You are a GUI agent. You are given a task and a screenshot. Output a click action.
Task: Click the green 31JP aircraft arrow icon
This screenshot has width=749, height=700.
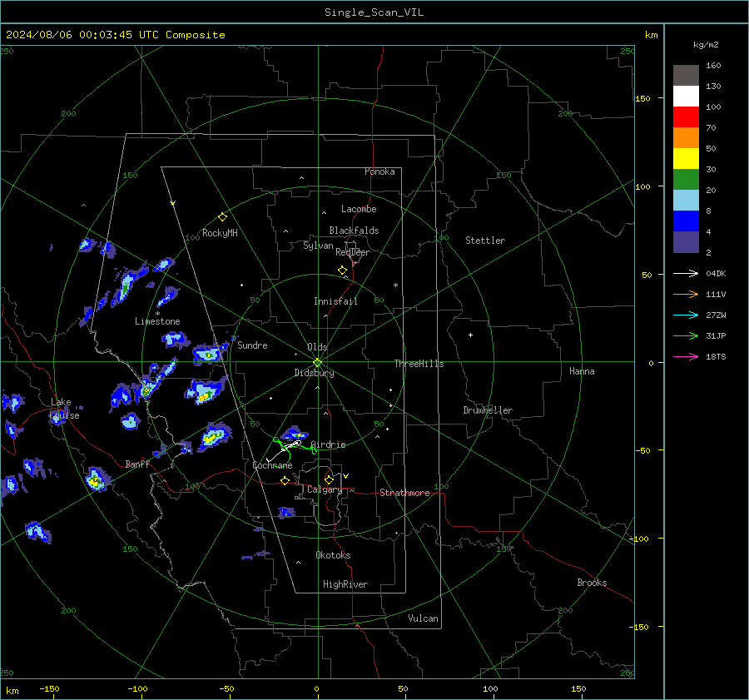click(686, 336)
